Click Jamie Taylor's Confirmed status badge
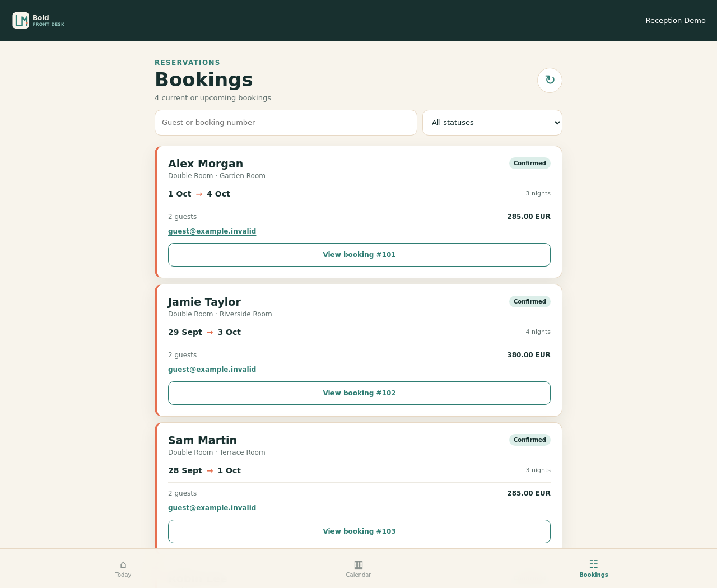This screenshot has width=717, height=588. coord(530,302)
